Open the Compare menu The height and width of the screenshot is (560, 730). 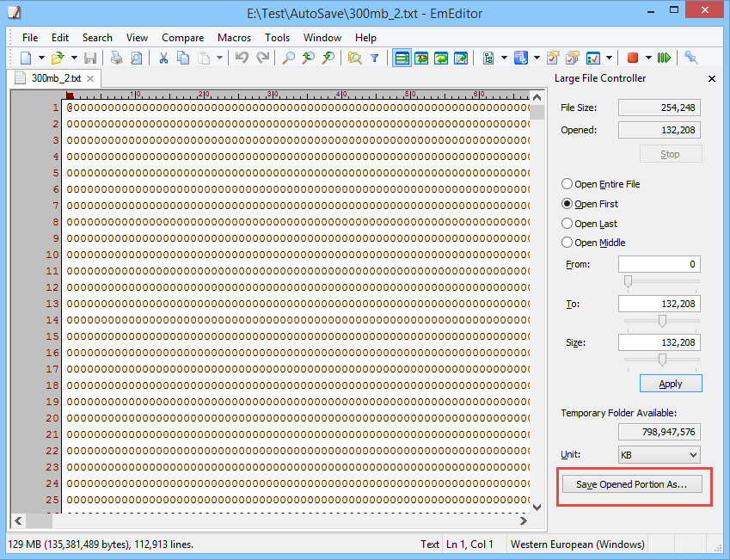[182, 38]
